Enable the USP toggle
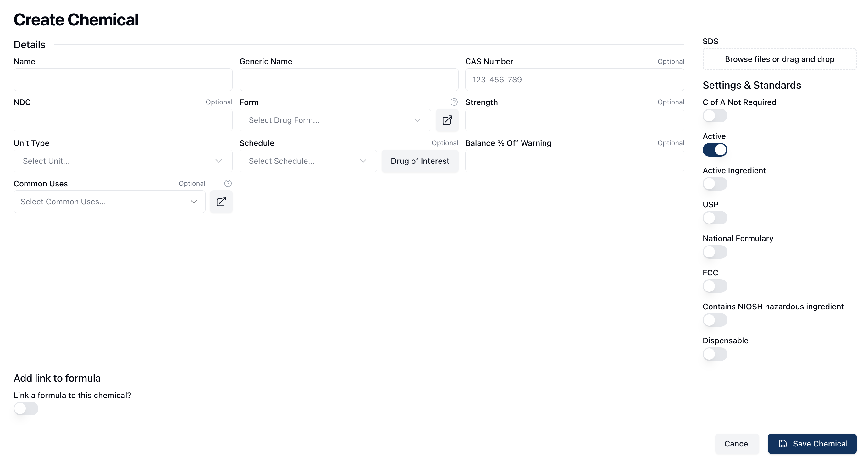The image size is (868, 465). [x=715, y=218]
